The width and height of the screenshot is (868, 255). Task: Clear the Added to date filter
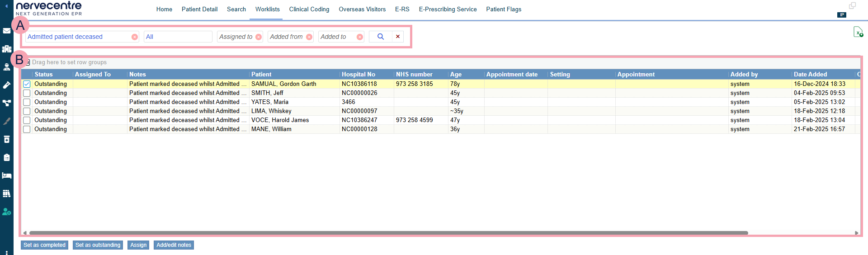click(x=360, y=37)
